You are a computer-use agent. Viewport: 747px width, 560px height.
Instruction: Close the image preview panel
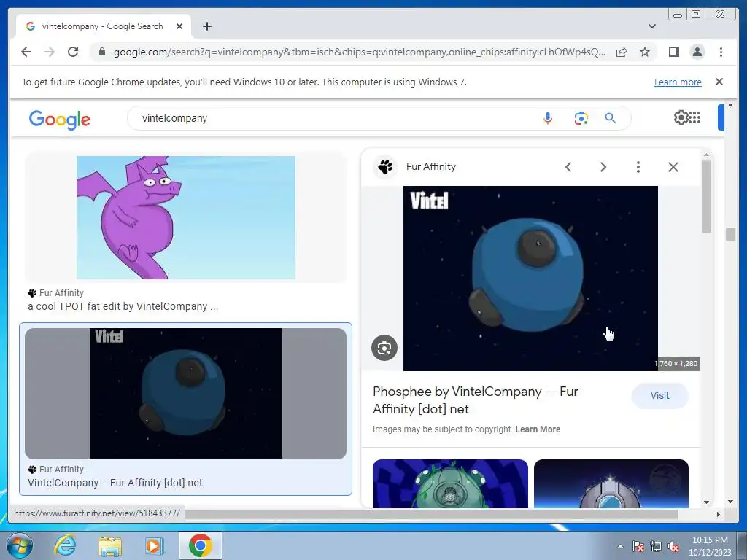(673, 167)
